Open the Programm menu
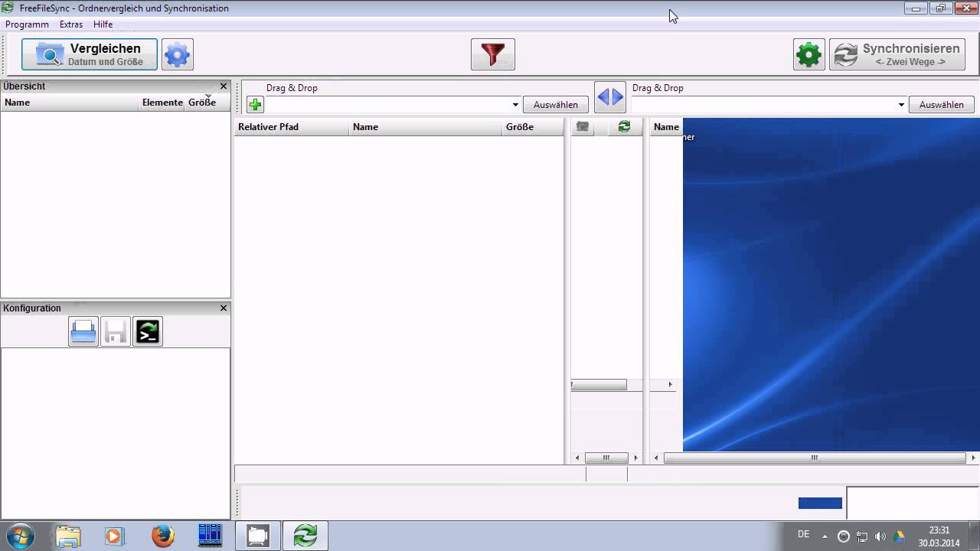 point(27,24)
